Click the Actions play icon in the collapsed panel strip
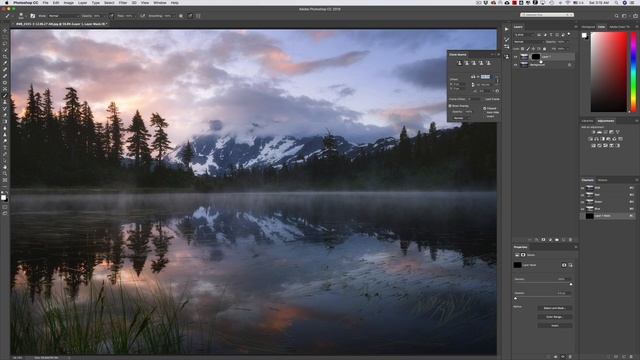Screen dimensions: 640x360 (507, 29)
